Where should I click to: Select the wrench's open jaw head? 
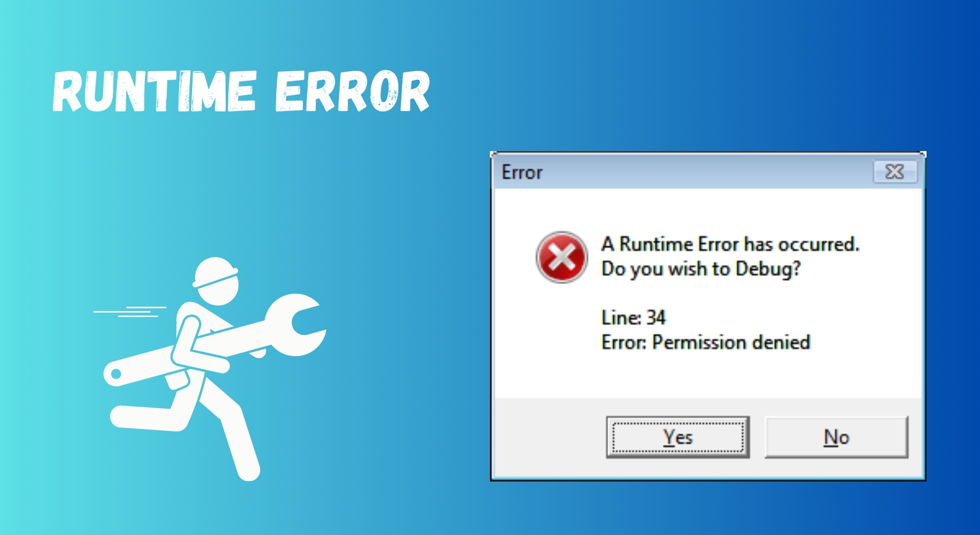tap(296, 324)
